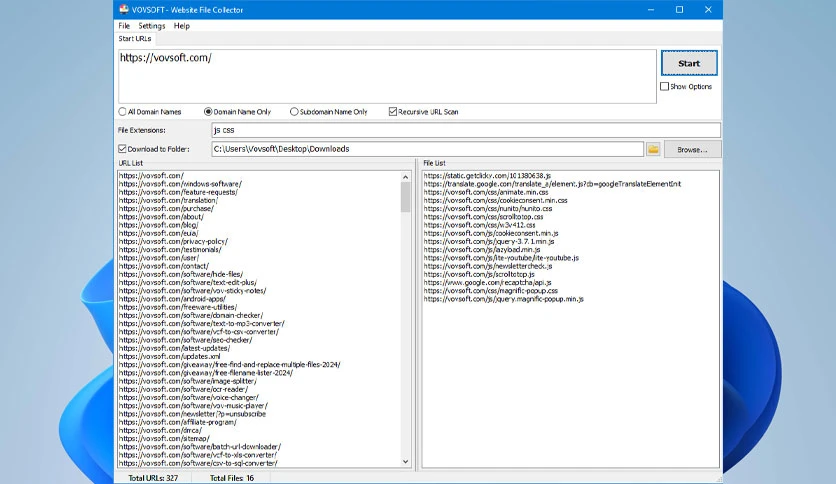Select js/jquery.magnific-popup.min.js file row

[x=504, y=299]
